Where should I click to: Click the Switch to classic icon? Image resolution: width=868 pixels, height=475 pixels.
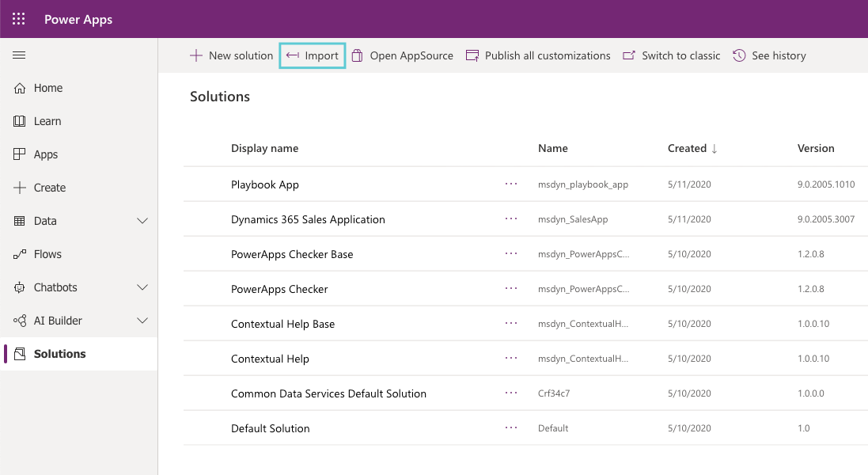(629, 55)
